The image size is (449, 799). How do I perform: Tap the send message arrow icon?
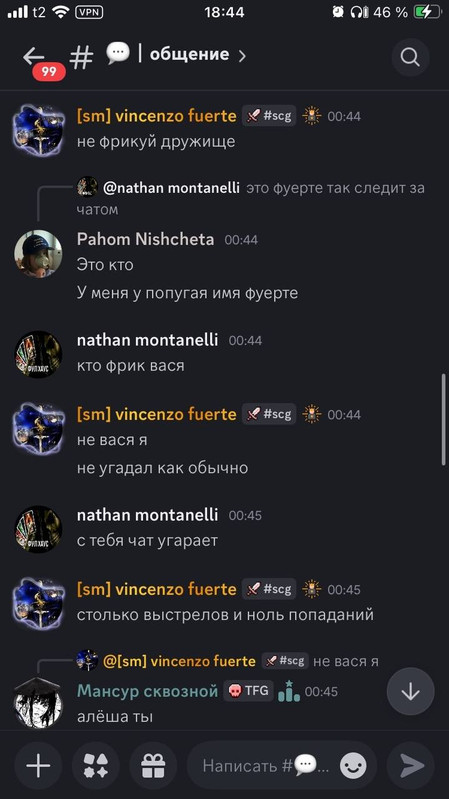click(412, 765)
